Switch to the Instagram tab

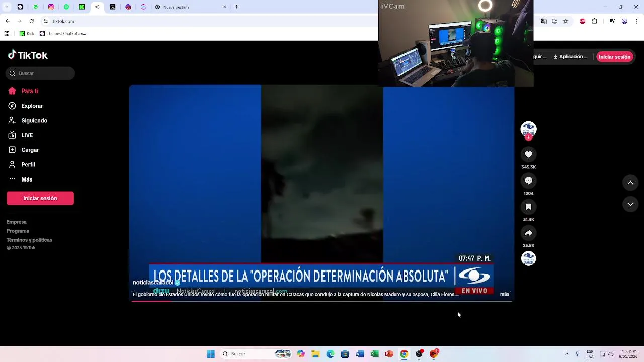pos(51,7)
